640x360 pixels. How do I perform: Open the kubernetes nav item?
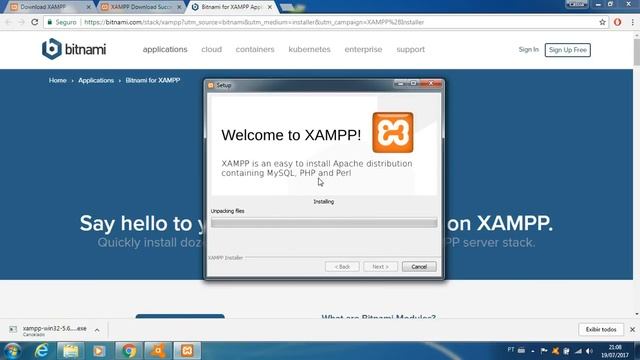[309, 49]
